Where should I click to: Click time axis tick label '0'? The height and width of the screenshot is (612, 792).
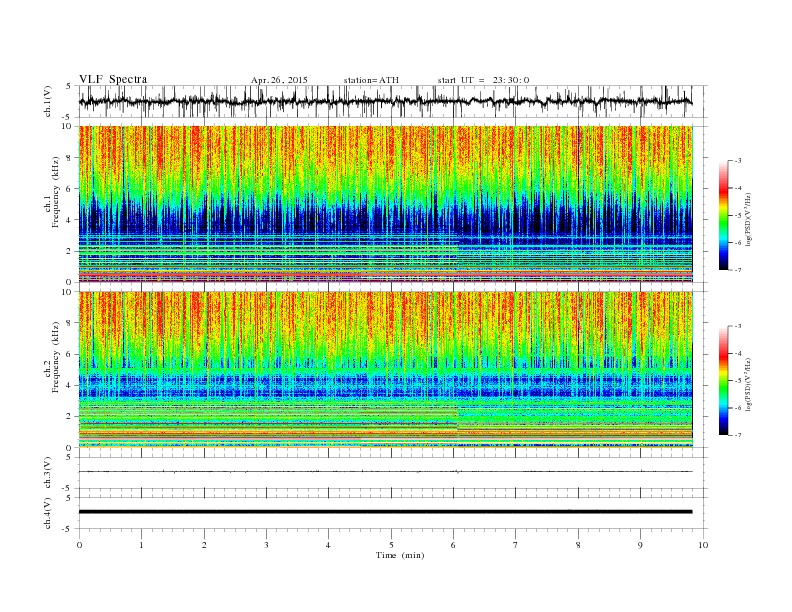[x=79, y=545]
